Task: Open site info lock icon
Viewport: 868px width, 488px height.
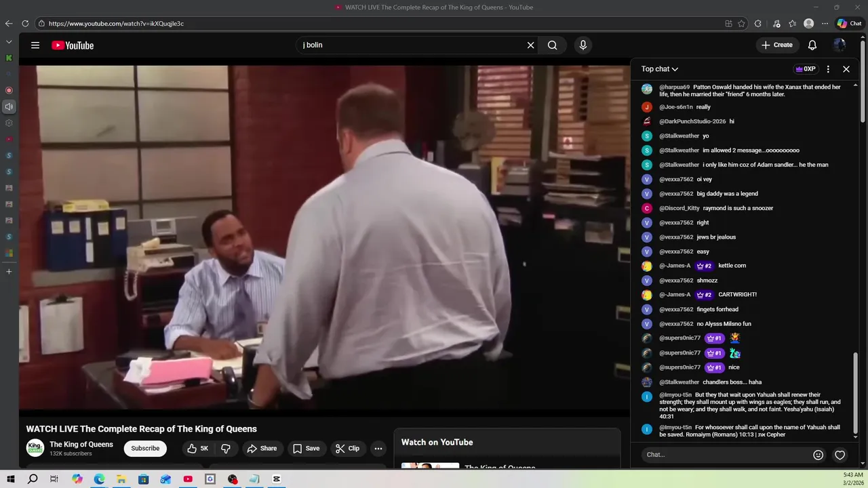Action: pyautogui.click(x=41, y=23)
